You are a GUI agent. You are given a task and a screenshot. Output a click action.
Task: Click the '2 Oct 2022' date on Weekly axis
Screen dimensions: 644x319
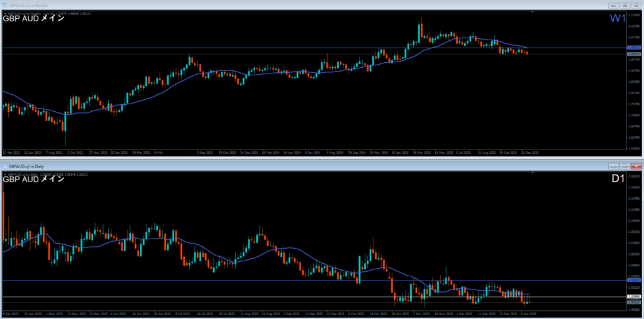click(75, 152)
